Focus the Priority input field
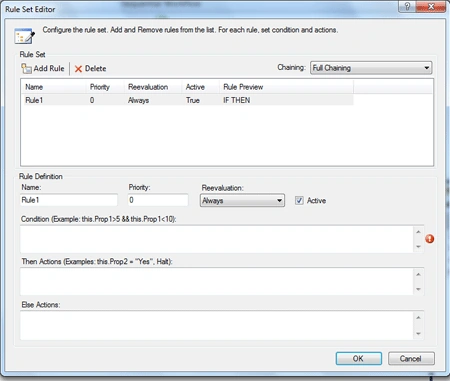The height and width of the screenshot is (381, 450). point(158,200)
